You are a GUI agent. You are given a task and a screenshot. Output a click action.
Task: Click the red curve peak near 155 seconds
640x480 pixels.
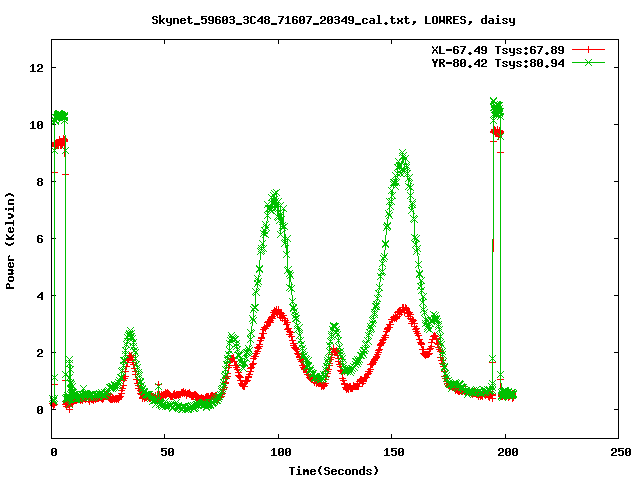click(x=404, y=308)
